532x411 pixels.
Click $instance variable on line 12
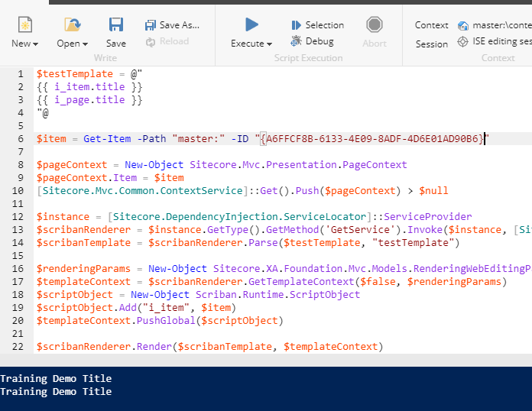click(x=63, y=217)
